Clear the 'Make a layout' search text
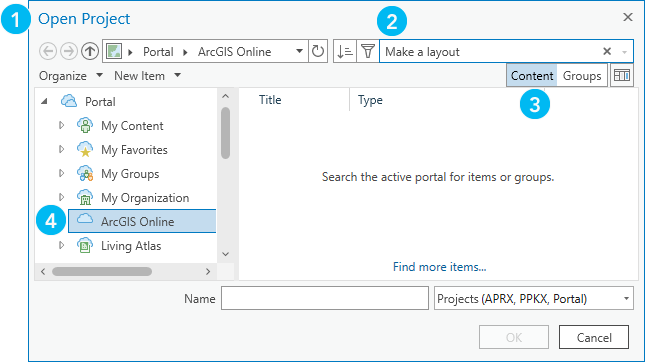Image resolution: width=645 pixels, height=362 pixels. tap(607, 51)
